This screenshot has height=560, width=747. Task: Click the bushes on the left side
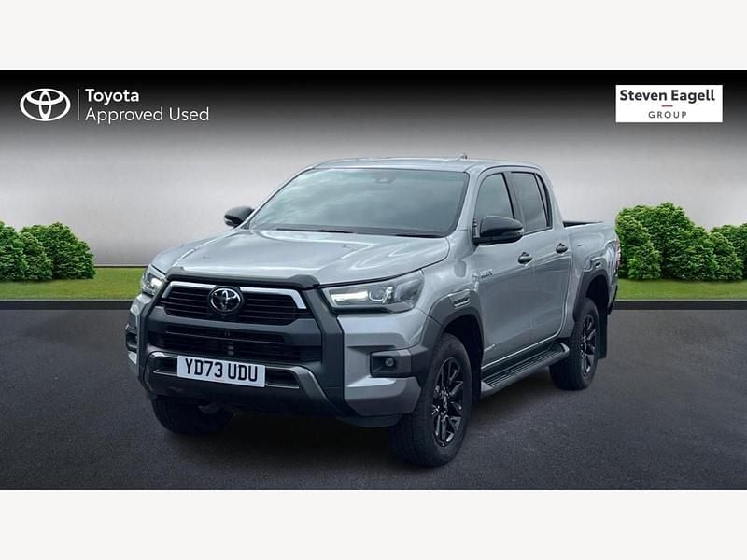[47, 251]
